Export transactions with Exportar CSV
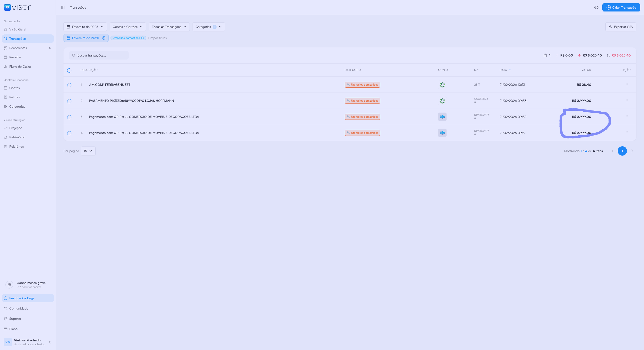The image size is (644, 350). point(621,27)
